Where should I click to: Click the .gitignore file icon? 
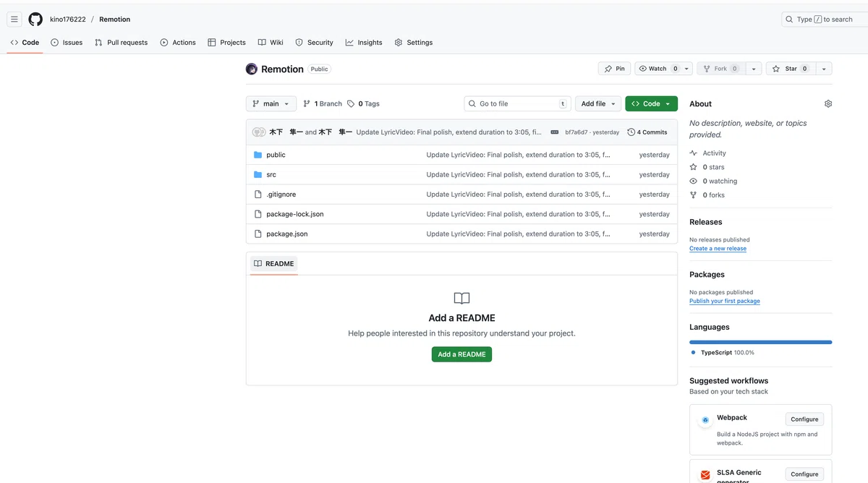tap(258, 195)
